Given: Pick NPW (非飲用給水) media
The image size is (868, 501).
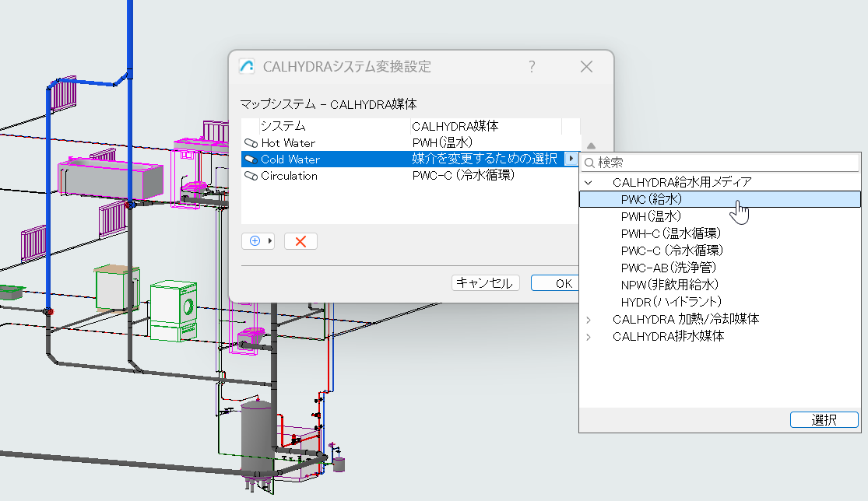Looking at the screenshot, I should (720, 285).
